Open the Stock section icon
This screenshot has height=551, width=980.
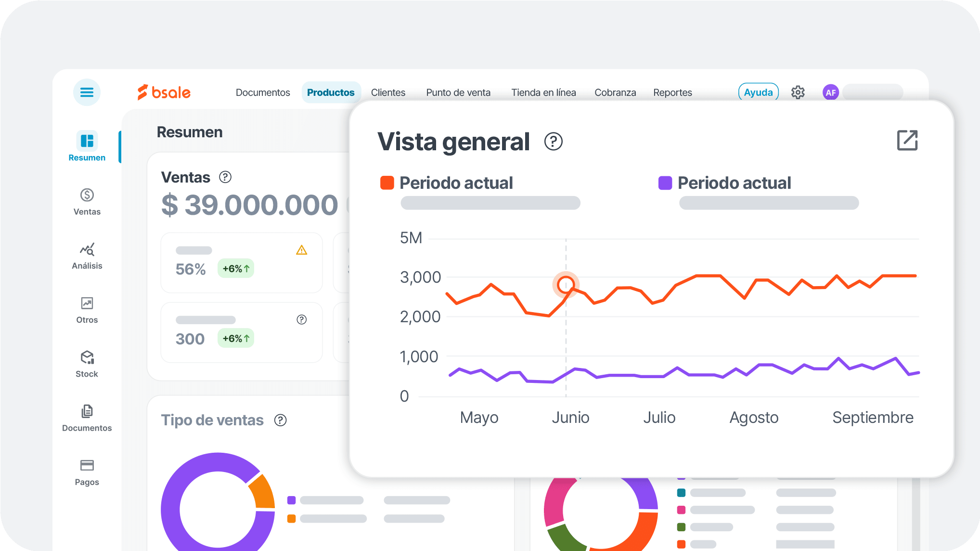coord(87,357)
